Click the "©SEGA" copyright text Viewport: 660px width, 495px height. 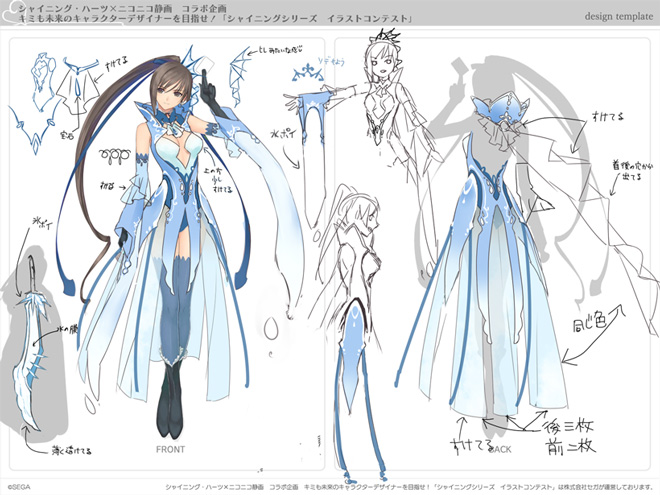19,487
